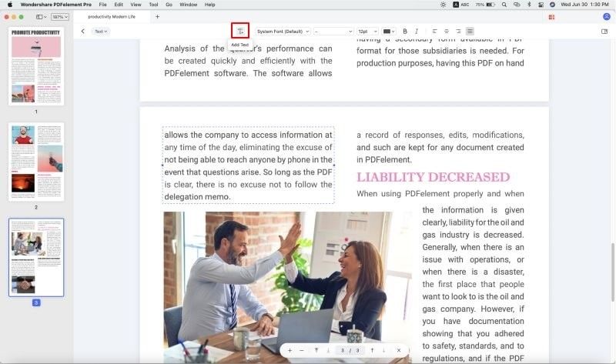Select page 2 thumbnail
616x364 pixels.
click(x=36, y=162)
